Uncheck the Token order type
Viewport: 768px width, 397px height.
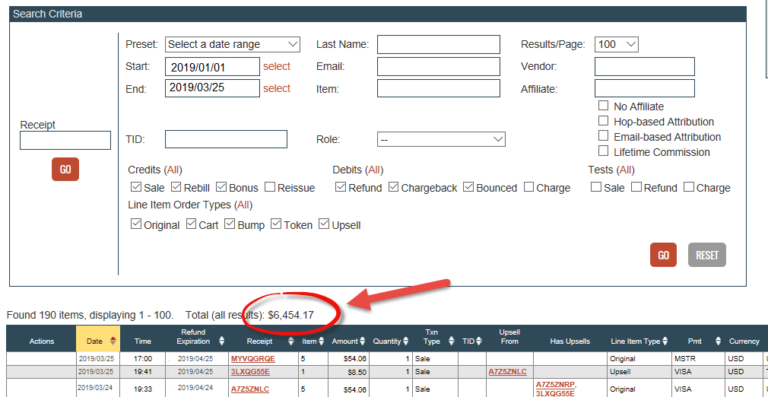pyautogui.click(x=276, y=224)
